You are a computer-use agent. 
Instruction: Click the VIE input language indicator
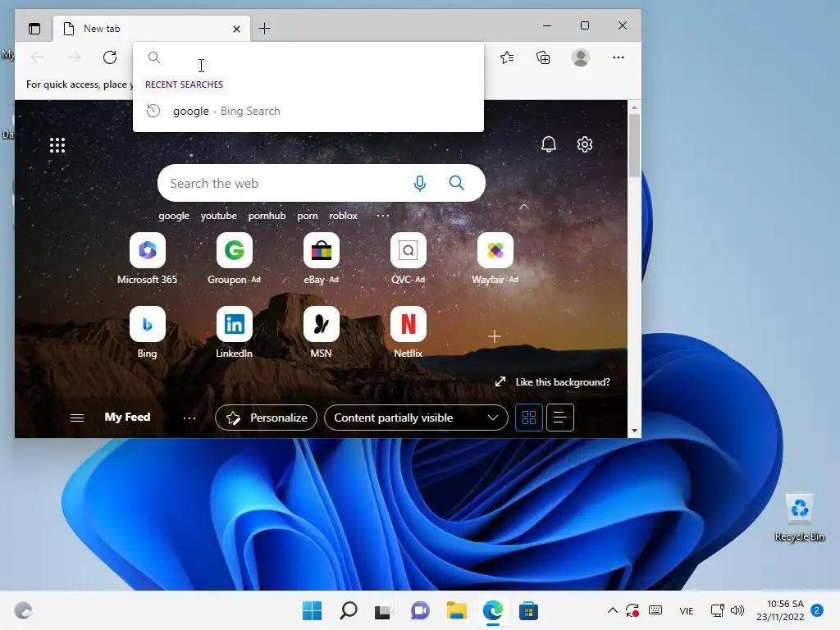pyautogui.click(x=687, y=610)
